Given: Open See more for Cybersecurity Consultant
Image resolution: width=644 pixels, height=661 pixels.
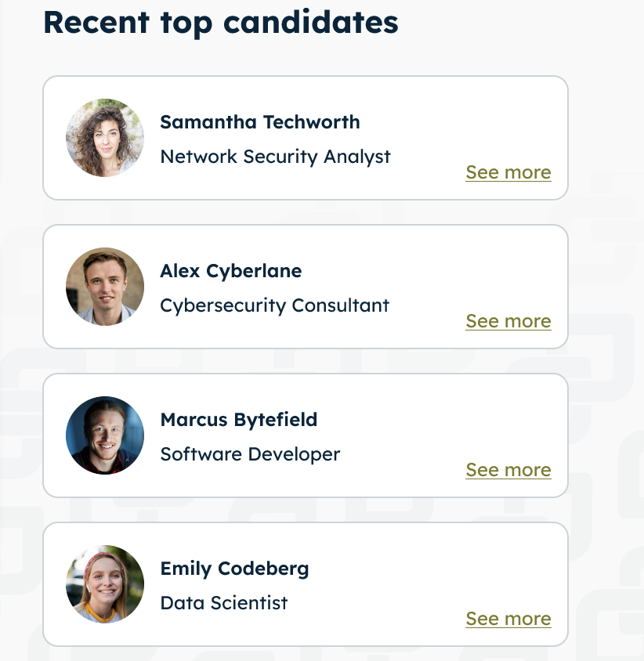Looking at the screenshot, I should tap(508, 321).
